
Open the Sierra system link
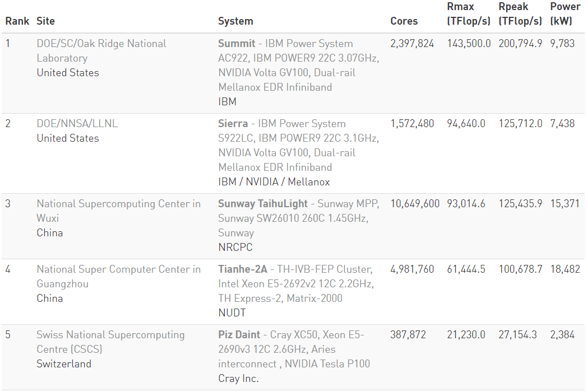point(233,123)
